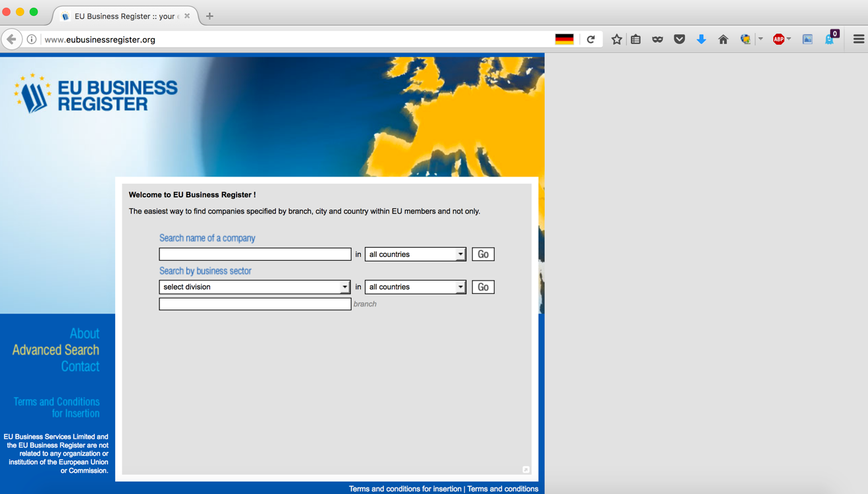Screen dimensions: 868x494
Task: Open the Firefox hamburger menu
Action: pos(859,40)
